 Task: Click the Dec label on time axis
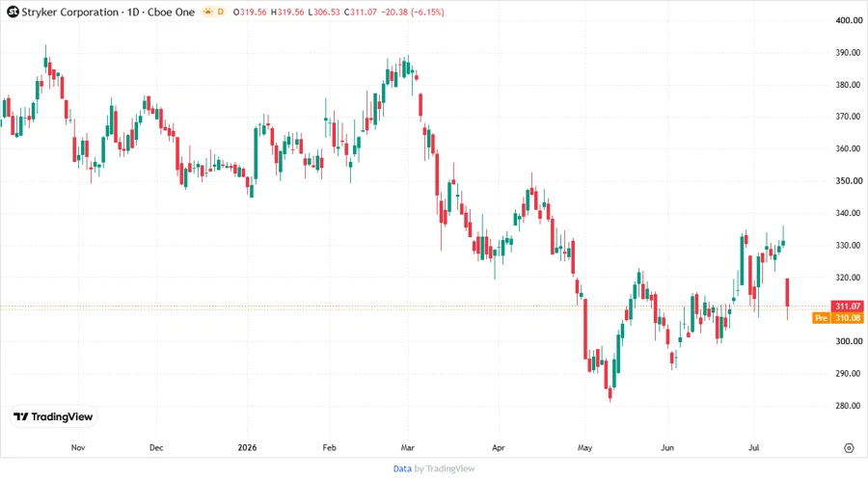(156, 447)
